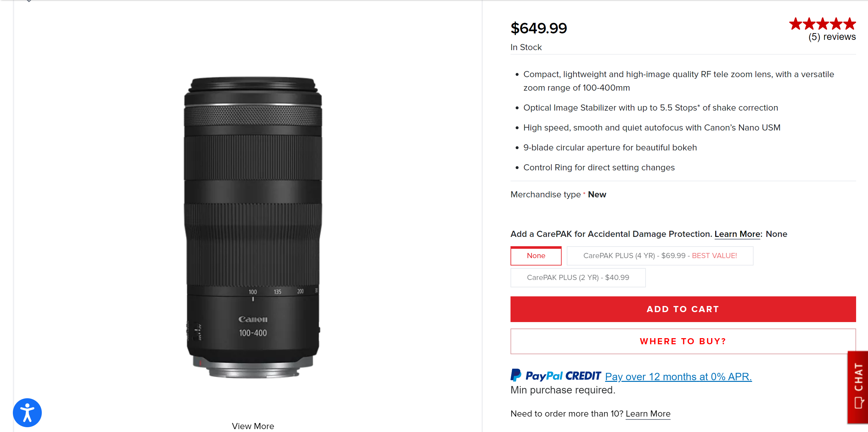The image size is (868, 432).
Task: Expand the View More product images
Action: point(253,426)
